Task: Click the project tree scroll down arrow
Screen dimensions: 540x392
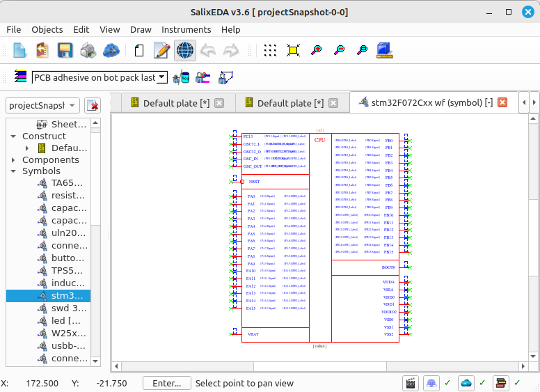Action: pos(95,361)
